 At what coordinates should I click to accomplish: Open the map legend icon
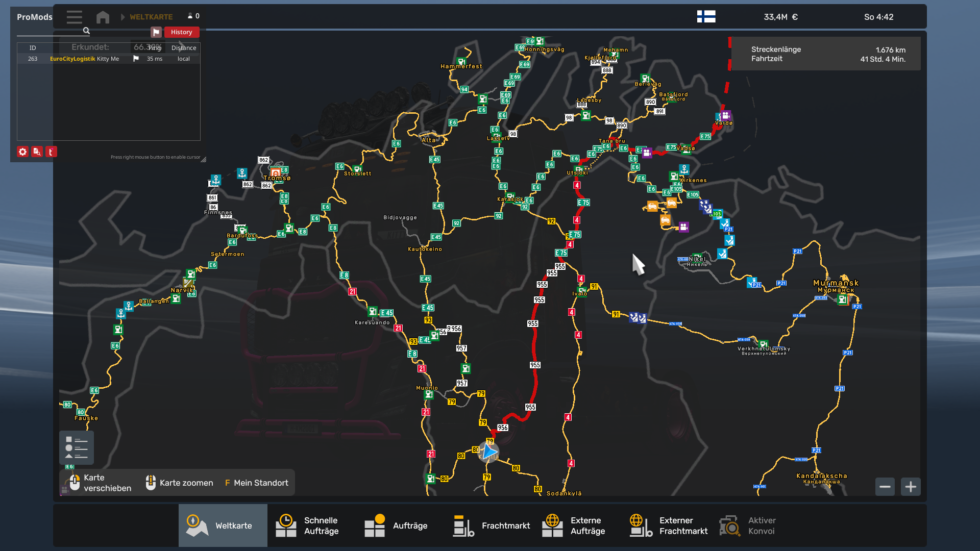[76, 447]
